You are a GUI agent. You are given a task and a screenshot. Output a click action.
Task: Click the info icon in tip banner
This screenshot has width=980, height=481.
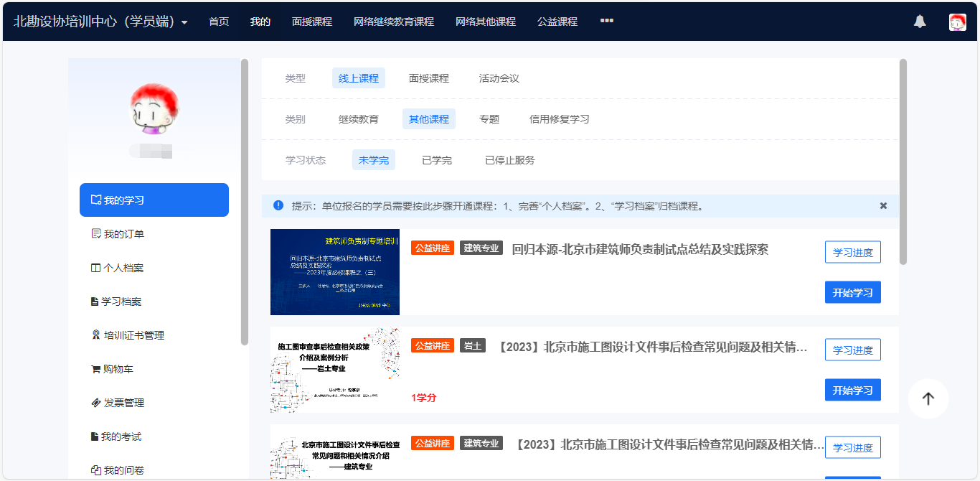278,205
